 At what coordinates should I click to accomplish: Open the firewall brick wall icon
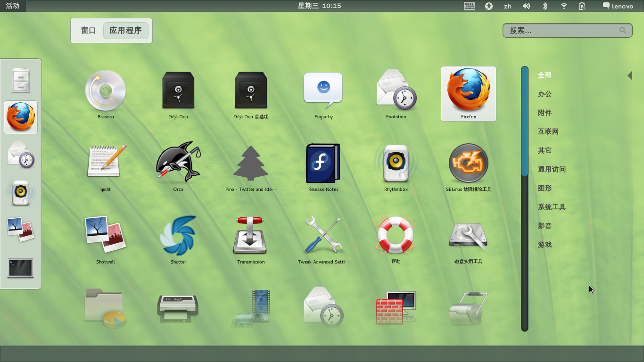click(x=396, y=308)
